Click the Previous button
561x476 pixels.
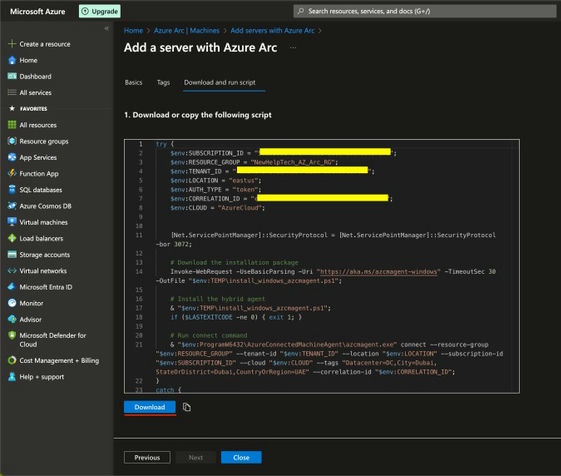[147, 457]
